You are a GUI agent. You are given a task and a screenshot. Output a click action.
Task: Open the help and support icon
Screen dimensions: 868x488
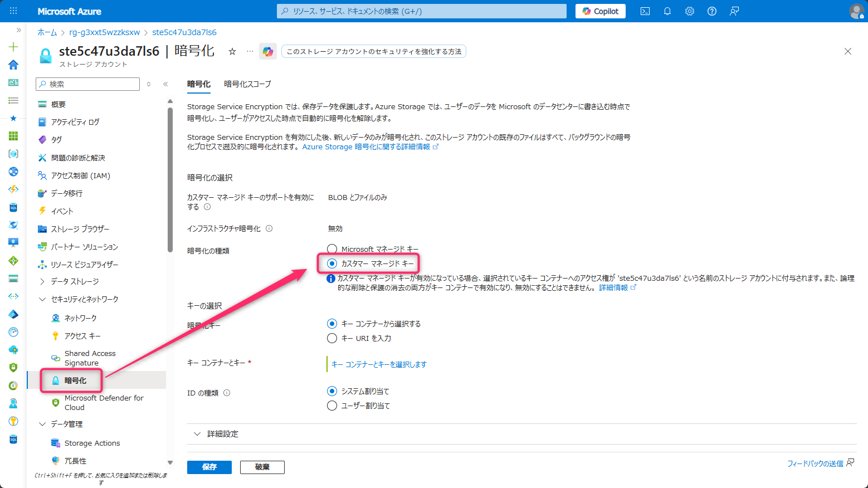click(711, 11)
